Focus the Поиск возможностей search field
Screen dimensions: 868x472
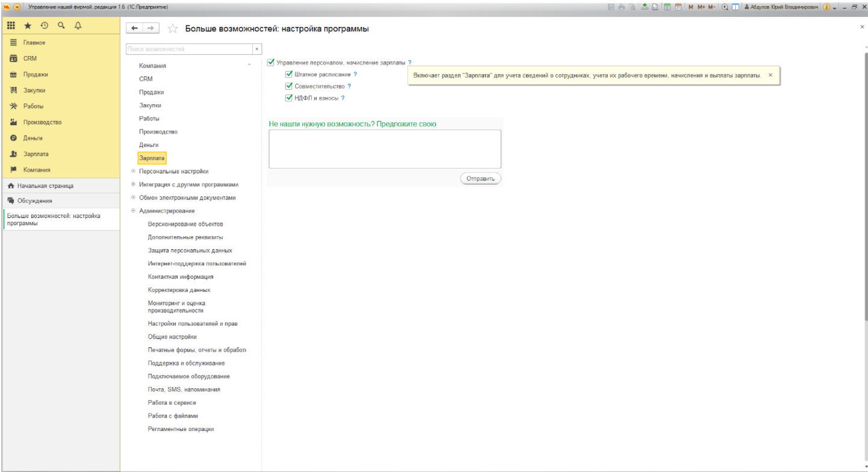tap(189, 49)
